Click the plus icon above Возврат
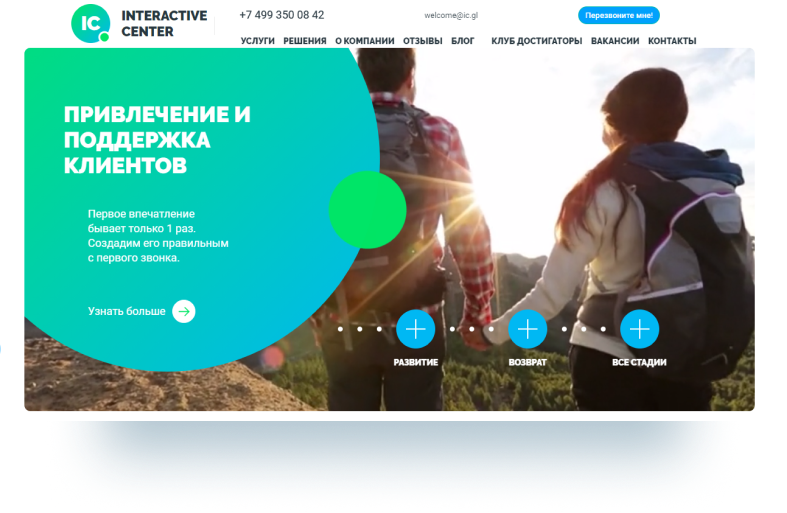The height and width of the screenshot is (513, 787). 528,329
